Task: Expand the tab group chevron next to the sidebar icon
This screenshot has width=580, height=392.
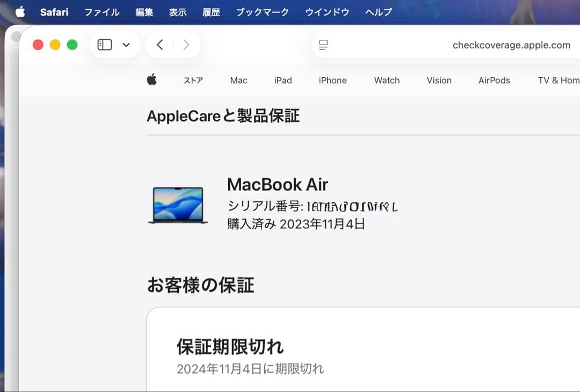Action: tap(126, 45)
